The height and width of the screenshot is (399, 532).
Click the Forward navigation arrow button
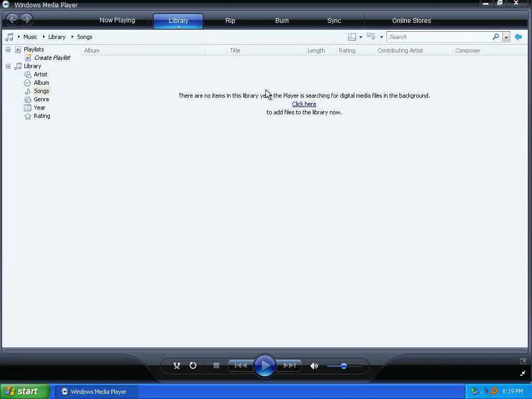tap(26, 20)
